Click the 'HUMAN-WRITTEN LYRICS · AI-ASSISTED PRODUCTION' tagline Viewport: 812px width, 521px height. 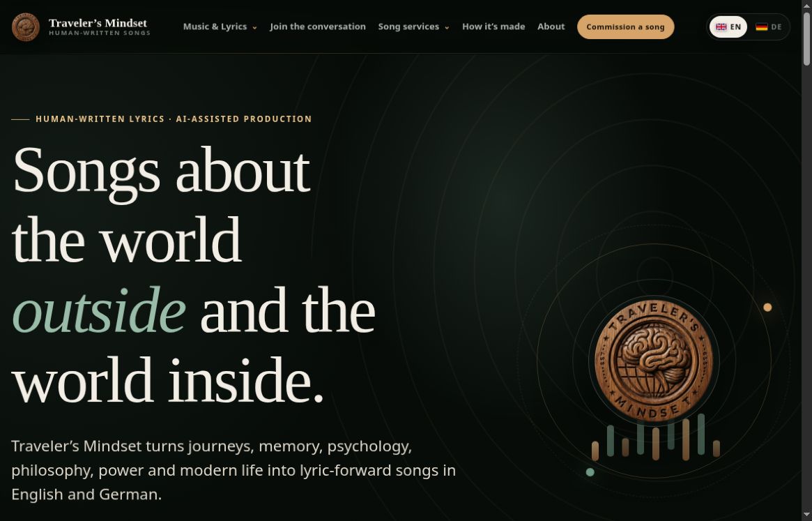(x=174, y=119)
